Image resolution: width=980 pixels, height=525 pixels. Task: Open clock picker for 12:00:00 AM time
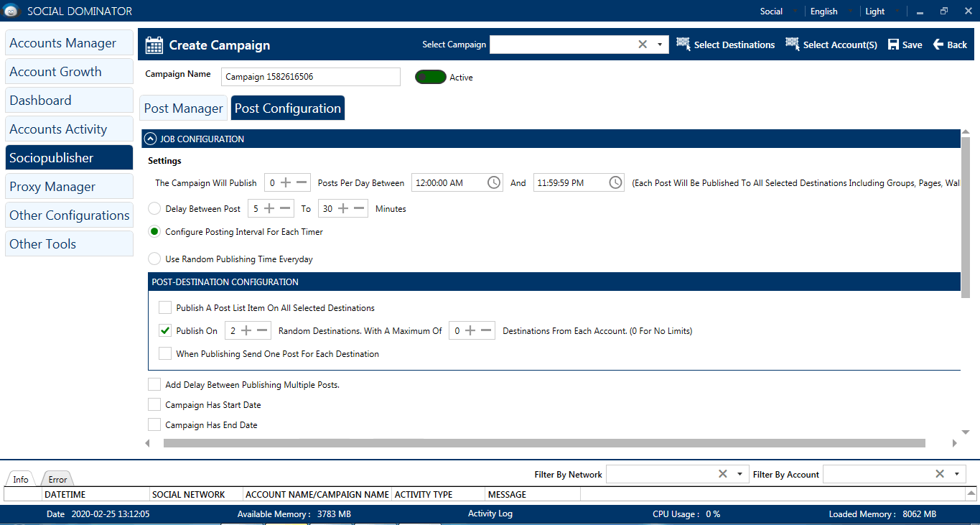coord(494,183)
